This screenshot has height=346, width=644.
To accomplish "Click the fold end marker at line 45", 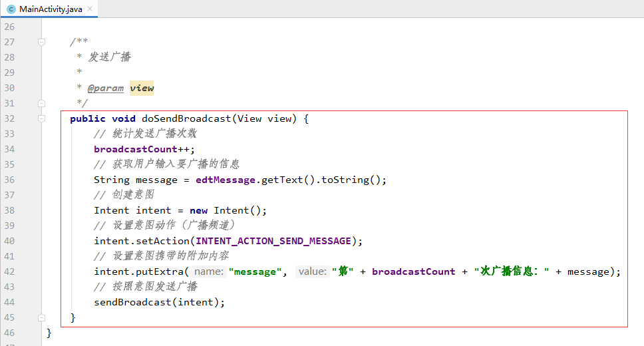I will click(41, 317).
